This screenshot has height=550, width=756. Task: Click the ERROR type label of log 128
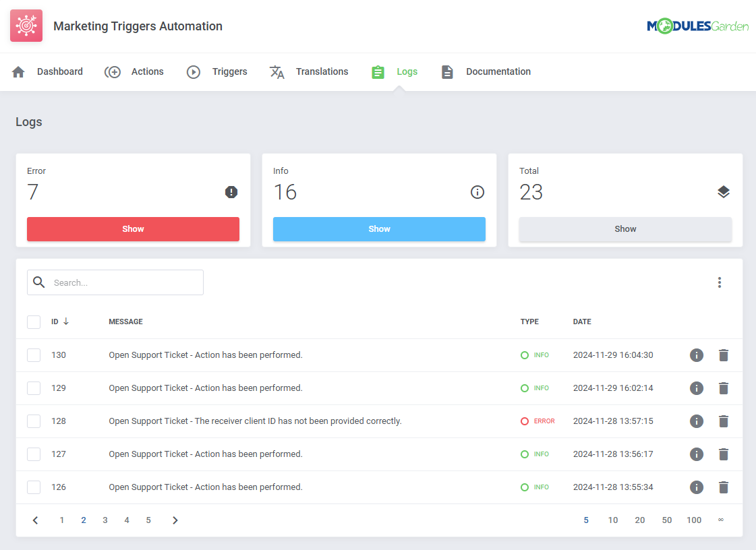544,421
